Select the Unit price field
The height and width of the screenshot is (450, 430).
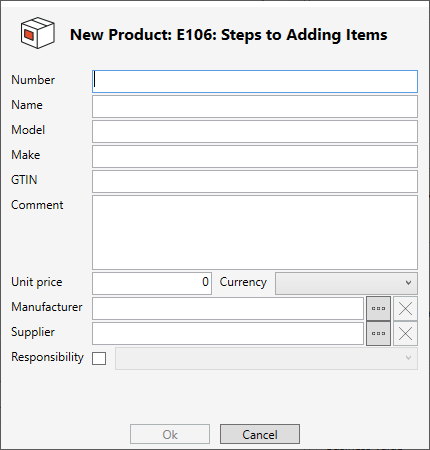tap(152, 283)
